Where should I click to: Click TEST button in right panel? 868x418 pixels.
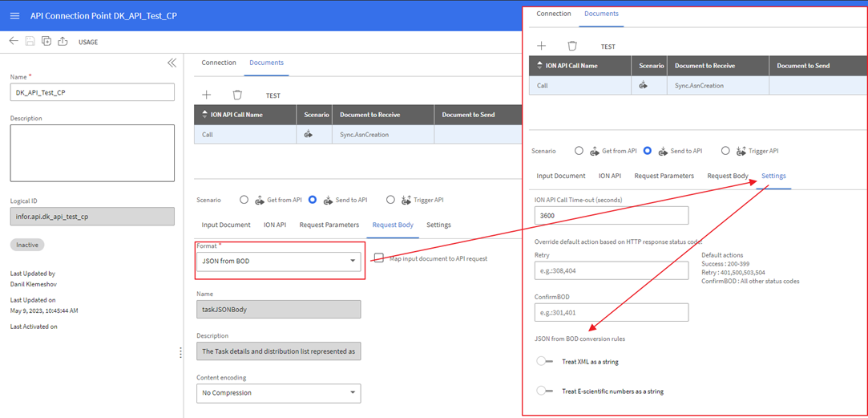click(608, 47)
